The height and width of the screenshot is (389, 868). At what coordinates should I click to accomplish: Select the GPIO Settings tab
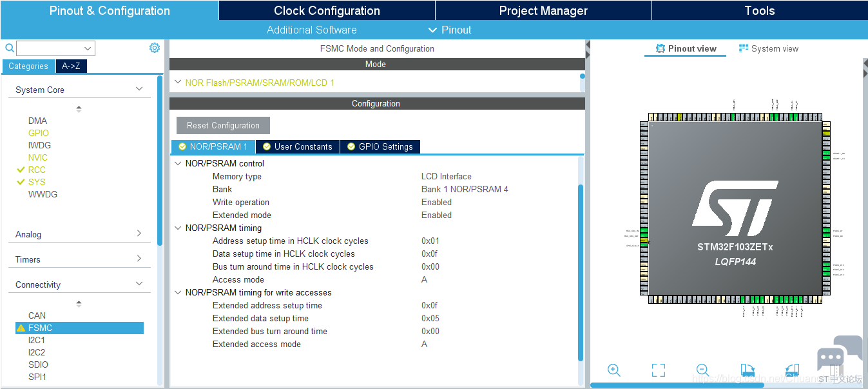click(x=380, y=146)
